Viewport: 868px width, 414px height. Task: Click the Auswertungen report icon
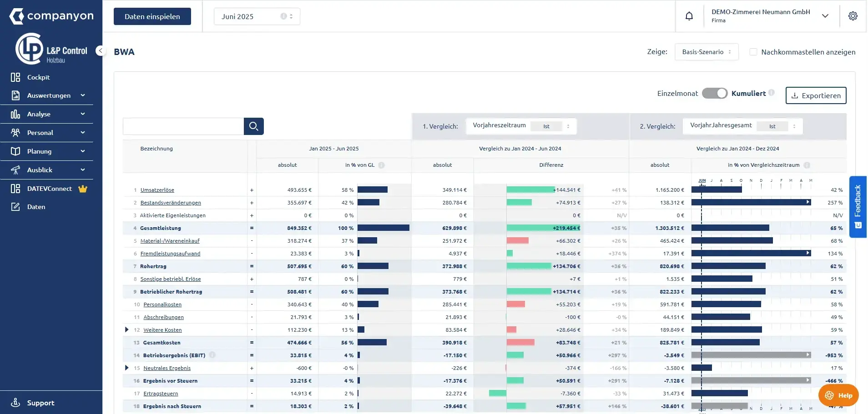pyautogui.click(x=15, y=95)
